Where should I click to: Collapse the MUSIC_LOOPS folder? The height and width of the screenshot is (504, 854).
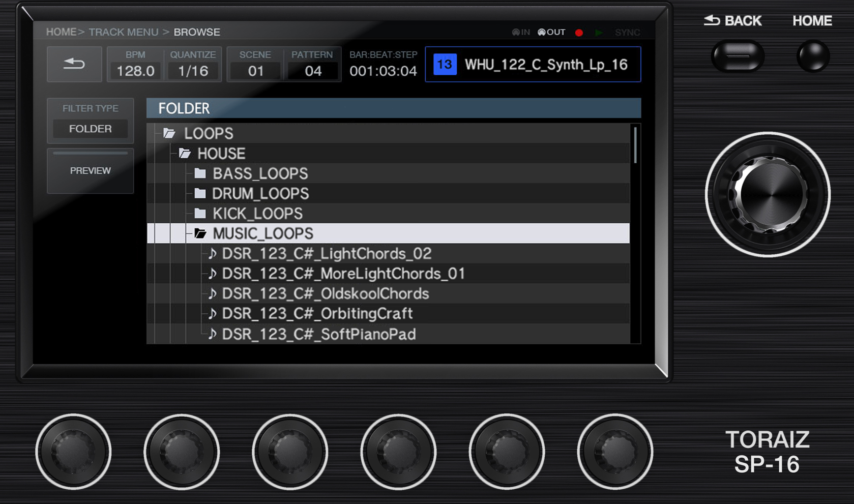click(262, 233)
